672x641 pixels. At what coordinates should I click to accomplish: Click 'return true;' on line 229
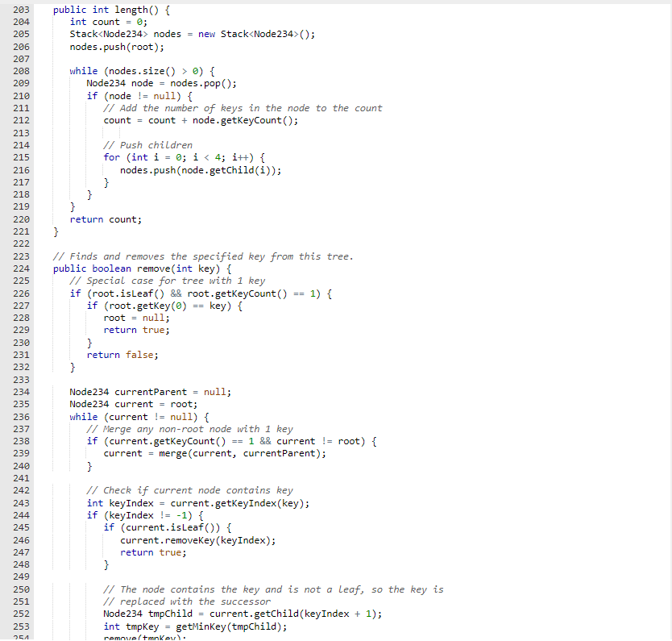[x=139, y=330]
